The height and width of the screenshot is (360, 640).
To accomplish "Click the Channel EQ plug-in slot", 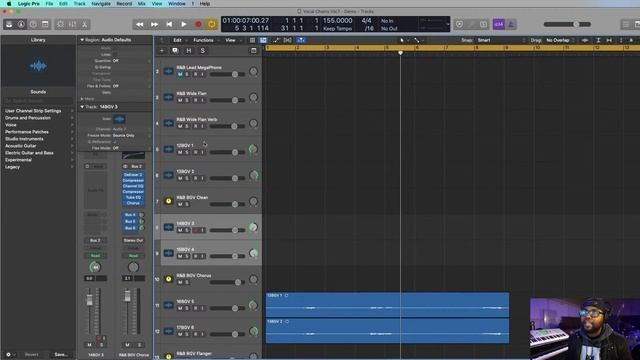I will click(x=133, y=186).
